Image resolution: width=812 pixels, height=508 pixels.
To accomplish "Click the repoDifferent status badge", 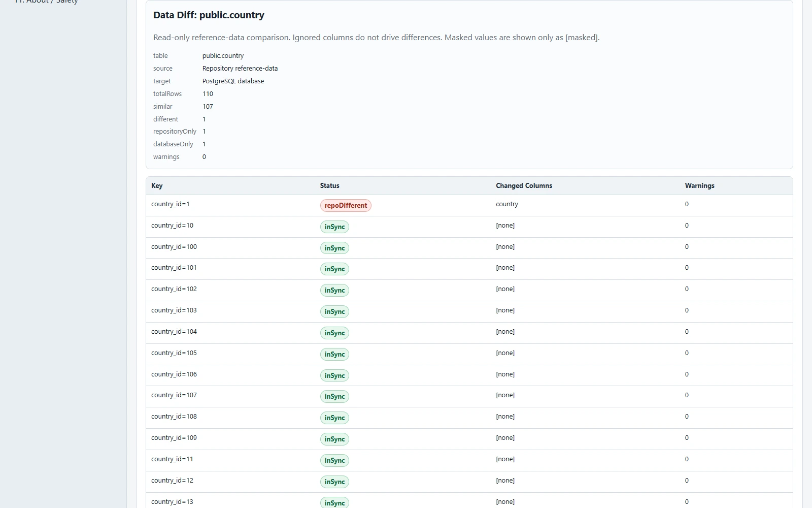I will [x=346, y=205].
